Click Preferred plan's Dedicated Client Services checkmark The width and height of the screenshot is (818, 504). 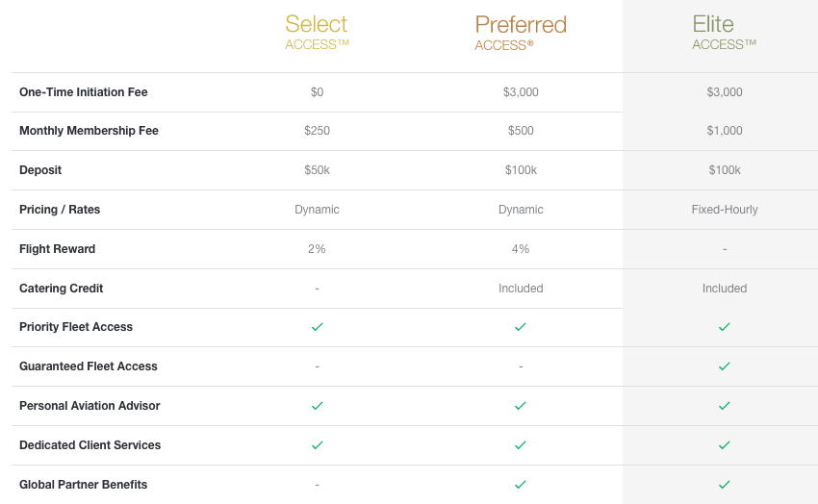click(x=521, y=445)
